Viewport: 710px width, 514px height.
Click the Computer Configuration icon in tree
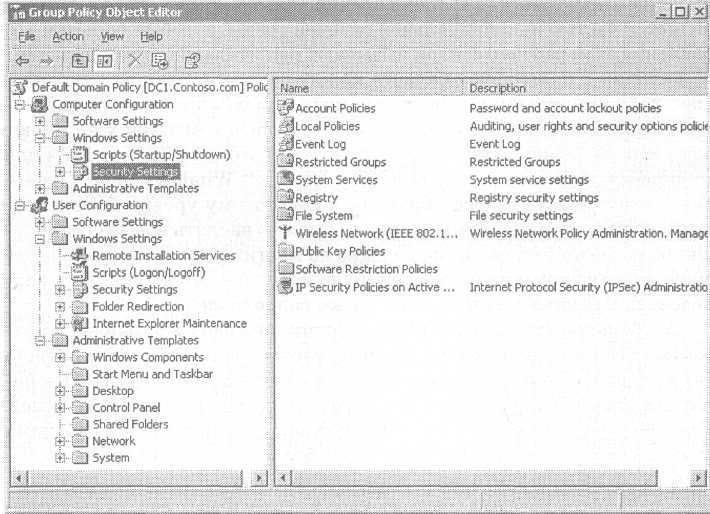[x=39, y=105]
